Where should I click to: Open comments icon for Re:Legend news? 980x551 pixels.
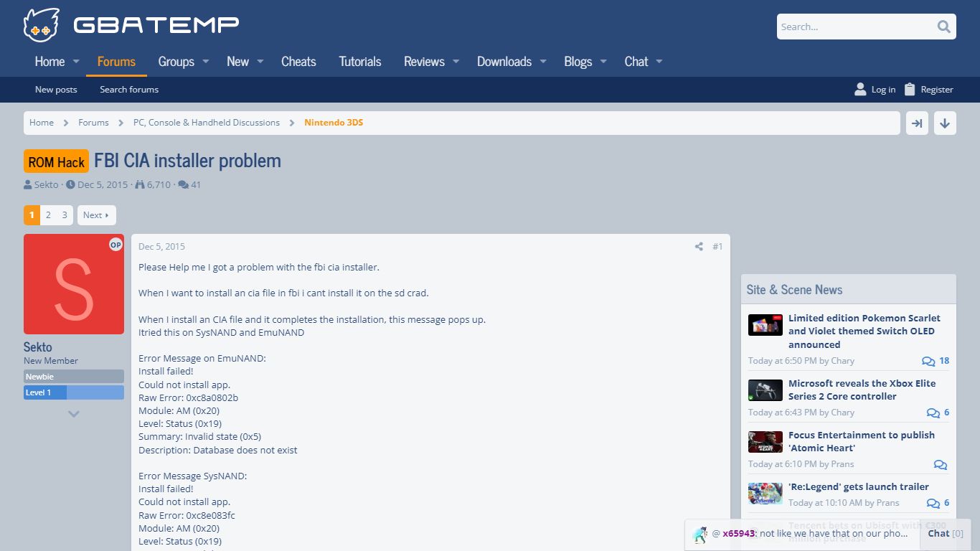933,503
